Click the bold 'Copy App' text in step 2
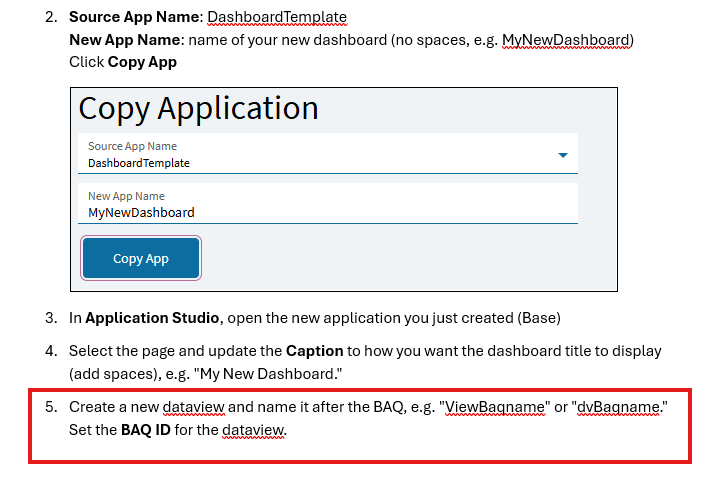Viewport: 723px width, 502px height. [142, 62]
